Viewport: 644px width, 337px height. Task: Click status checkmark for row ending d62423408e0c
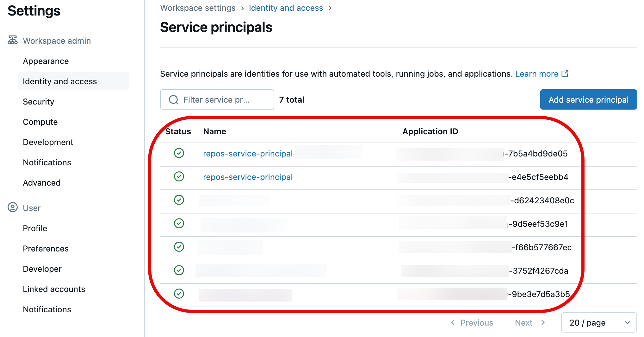(179, 200)
